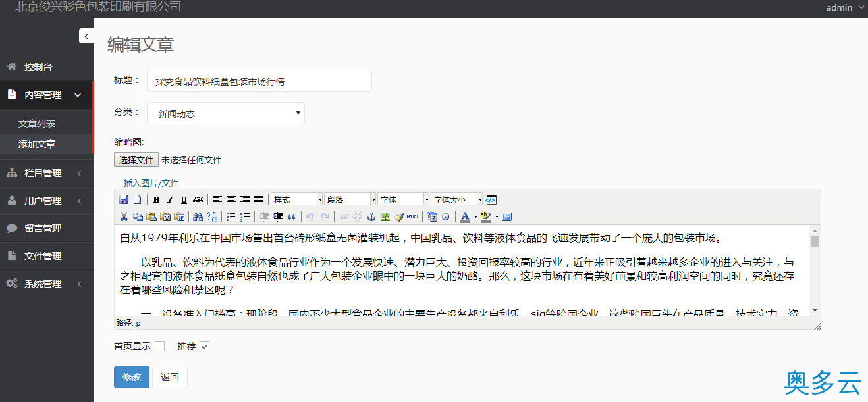The width and height of the screenshot is (868, 402).
Task: Open 文章列表 article list
Action: (37, 124)
